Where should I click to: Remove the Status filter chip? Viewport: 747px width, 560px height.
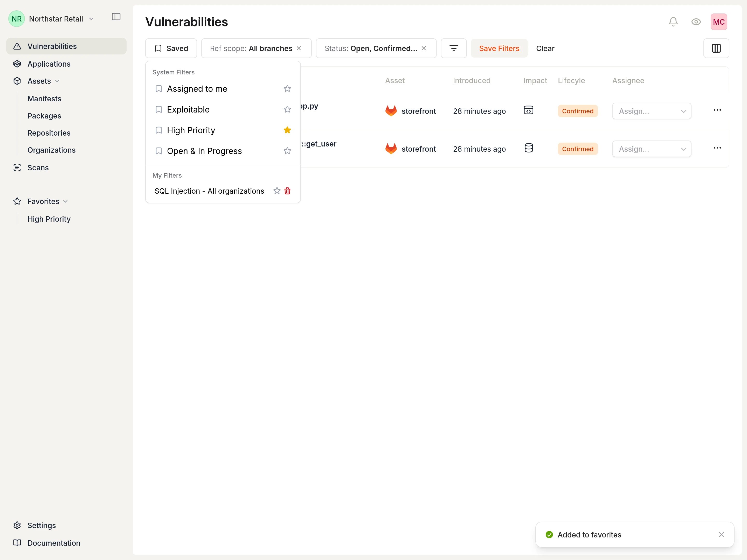click(x=424, y=48)
